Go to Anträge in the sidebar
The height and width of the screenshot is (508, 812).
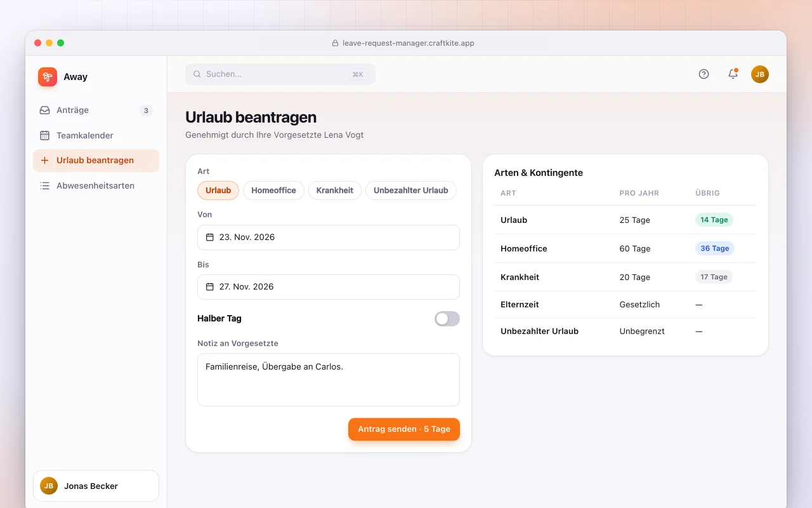pos(96,110)
